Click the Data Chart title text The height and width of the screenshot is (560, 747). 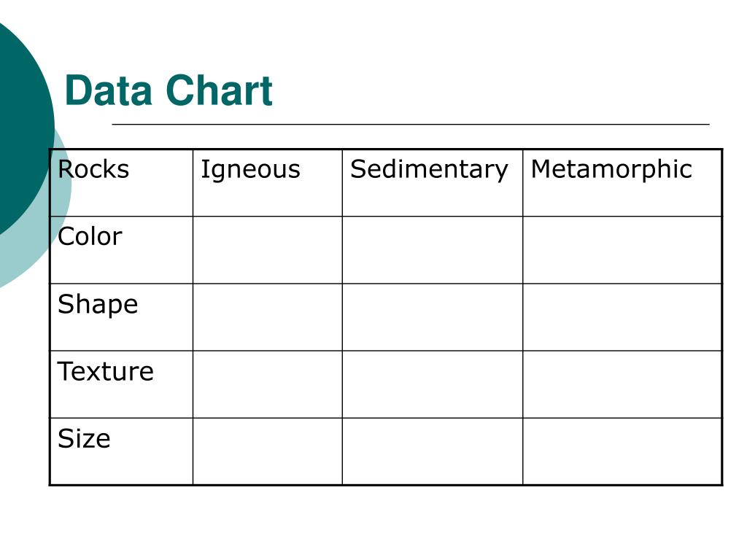(169, 90)
